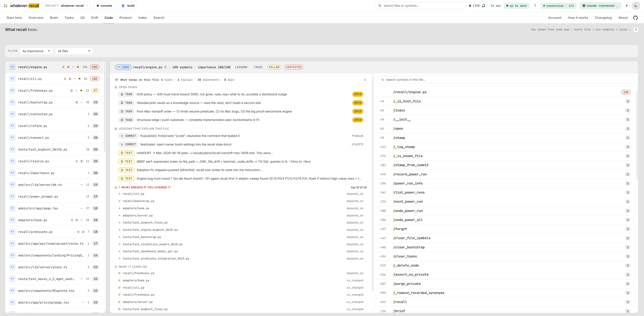Open external link icon next to recall/engine.py title
Viewport: 644px width, 316px height.
(x=165, y=67)
